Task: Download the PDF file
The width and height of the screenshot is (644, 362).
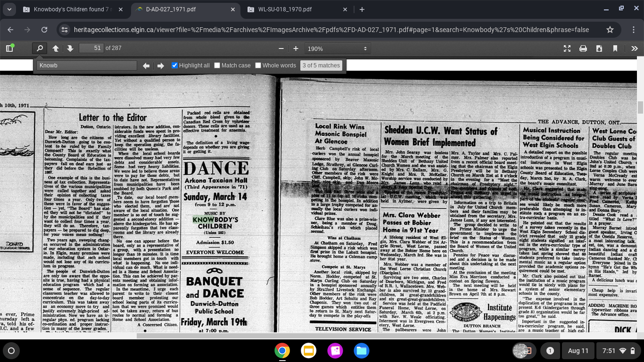Action: pyautogui.click(x=599, y=49)
